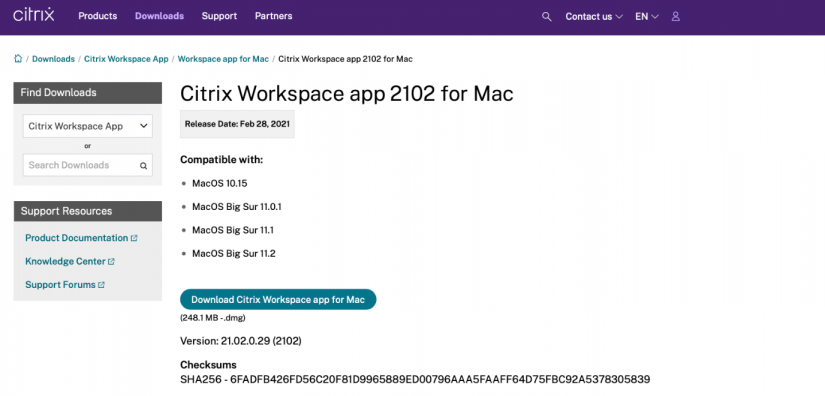Viewport: 825px width, 396px height.
Task: Click the Version: 21.02.0.29 (2102) text
Action: [x=240, y=341]
